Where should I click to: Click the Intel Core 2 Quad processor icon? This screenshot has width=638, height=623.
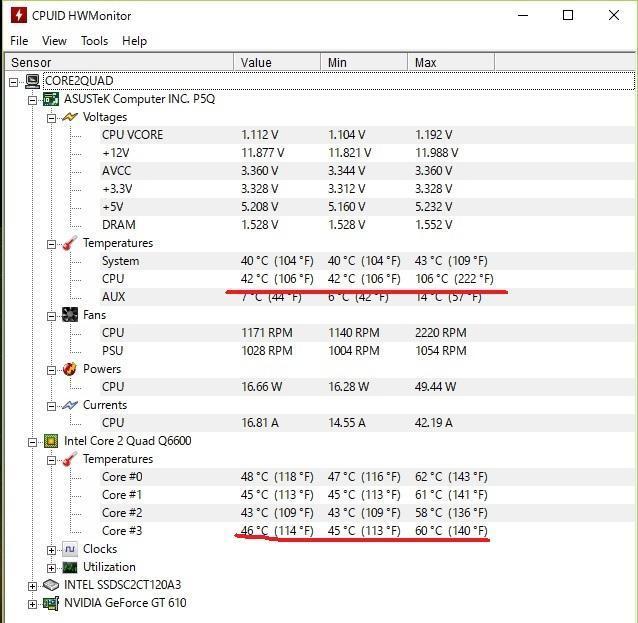(x=51, y=441)
